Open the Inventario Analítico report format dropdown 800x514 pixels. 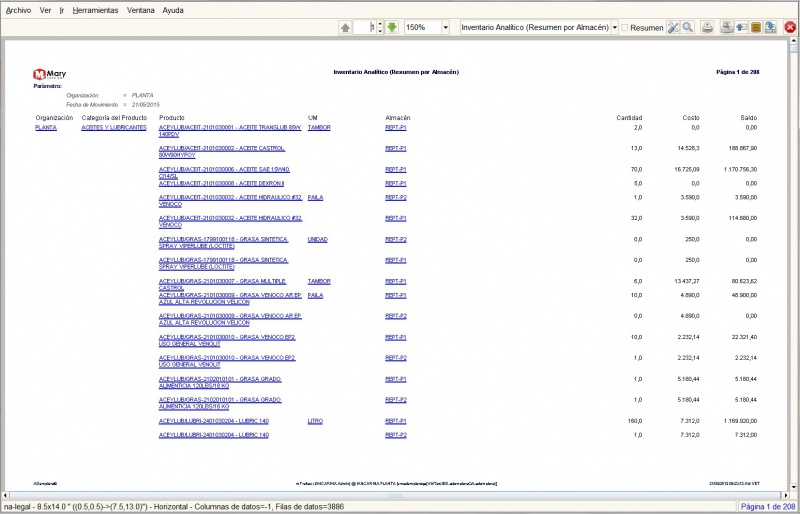(615, 28)
